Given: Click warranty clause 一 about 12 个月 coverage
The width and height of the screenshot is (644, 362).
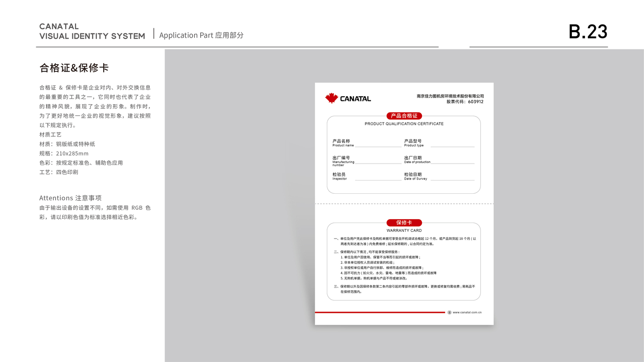Looking at the screenshot, I should 405,241.
